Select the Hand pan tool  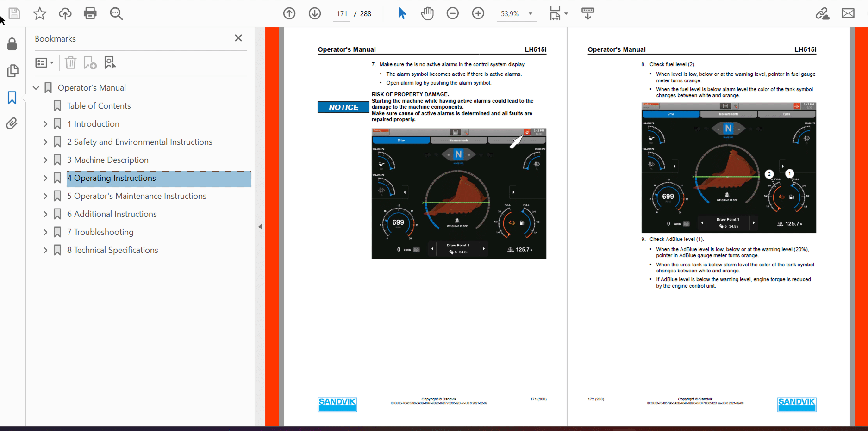427,13
